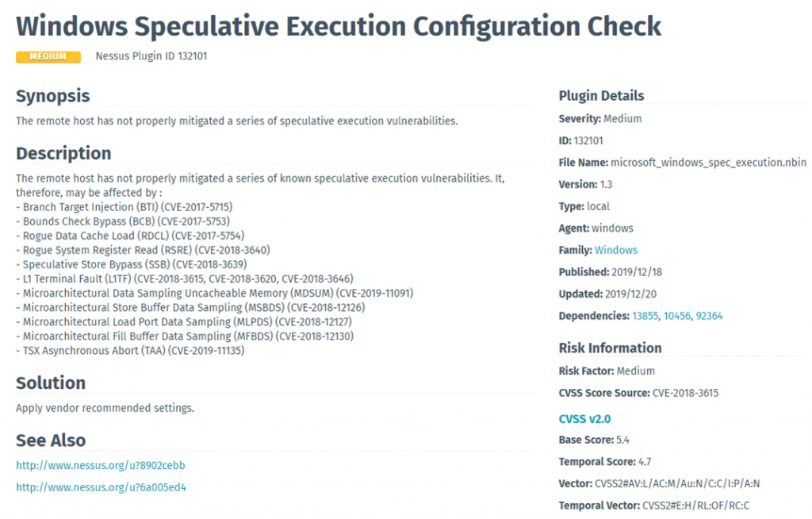Open the nessus.org u?8902cebb link
Image resolution: width=812 pixels, height=519 pixels.
pos(101,465)
